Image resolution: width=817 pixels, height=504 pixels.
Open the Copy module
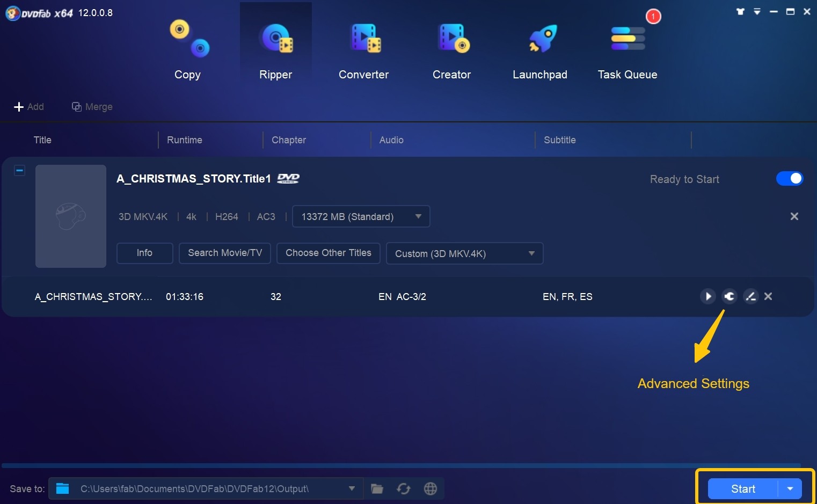(x=187, y=50)
